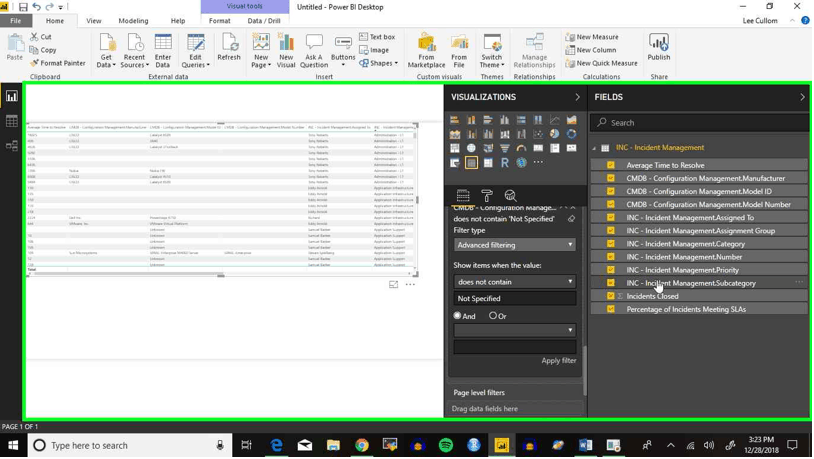Uncheck INC Incident Management.Category field
Image resolution: width=814 pixels, height=459 pixels.
[610, 244]
